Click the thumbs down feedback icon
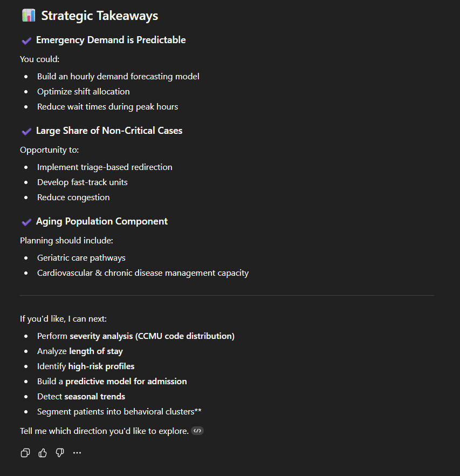This screenshot has height=476, width=460. pyautogui.click(x=60, y=453)
